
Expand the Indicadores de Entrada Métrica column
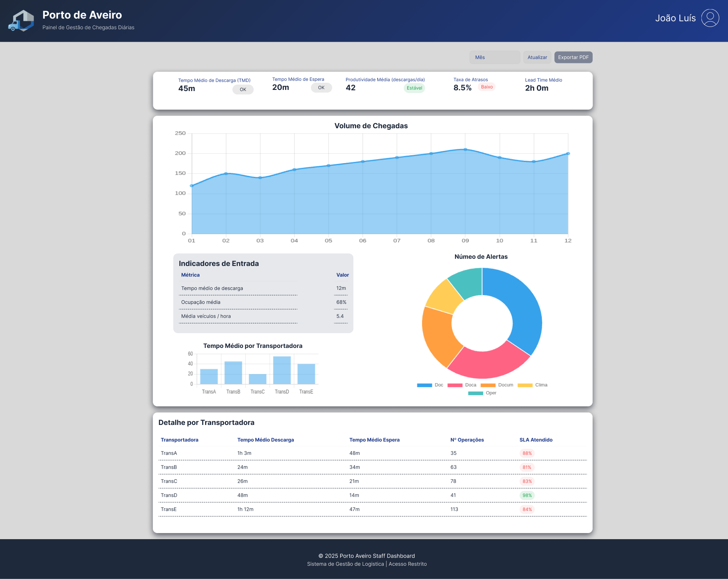click(x=190, y=275)
